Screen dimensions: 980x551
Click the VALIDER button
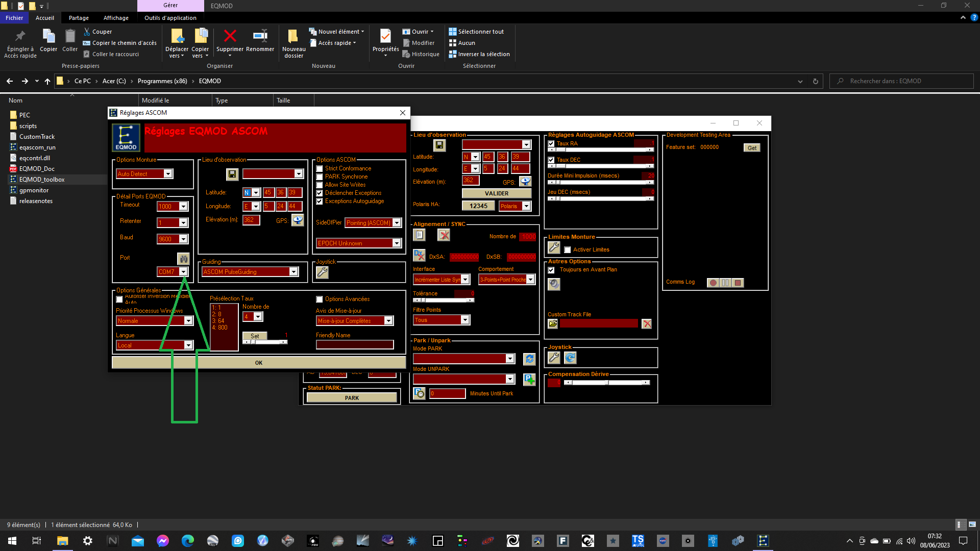[x=497, y=194]
